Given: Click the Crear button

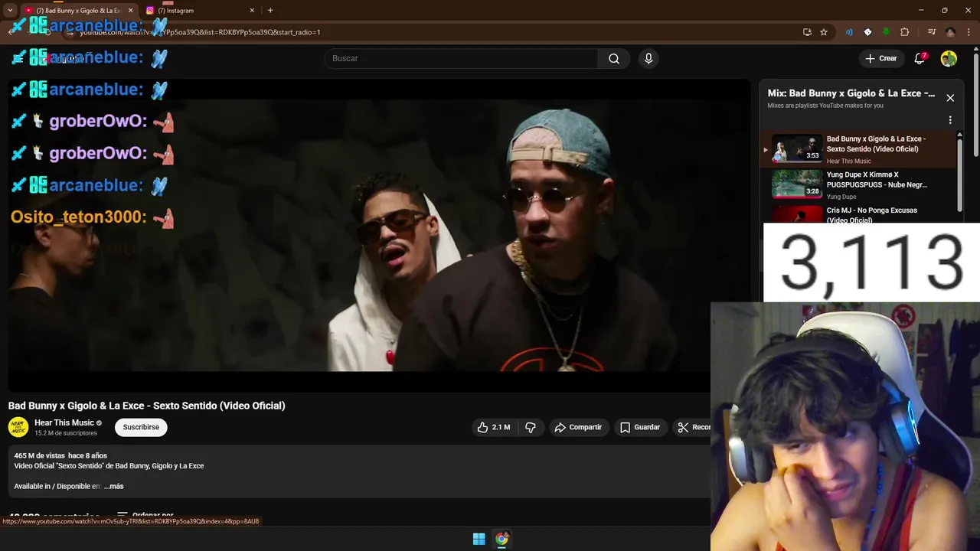Looking at the screenshot, I should [x=881, y=58].
